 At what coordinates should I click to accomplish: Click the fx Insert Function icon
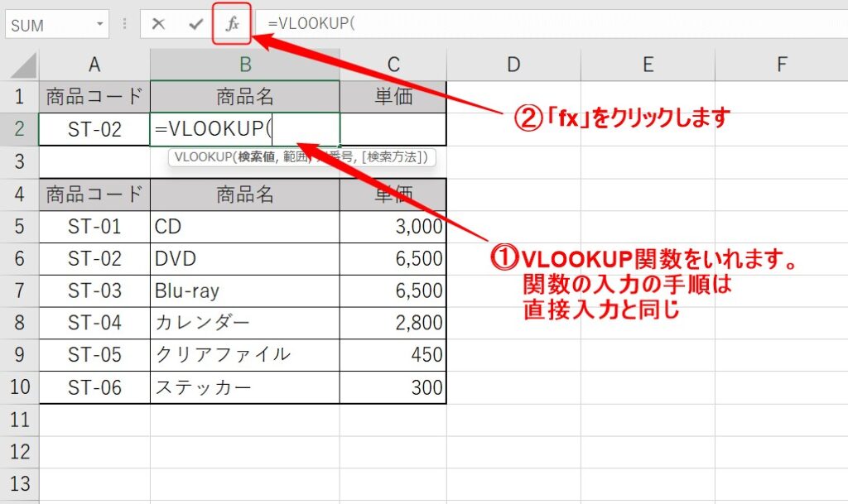[x=233, y=24]
